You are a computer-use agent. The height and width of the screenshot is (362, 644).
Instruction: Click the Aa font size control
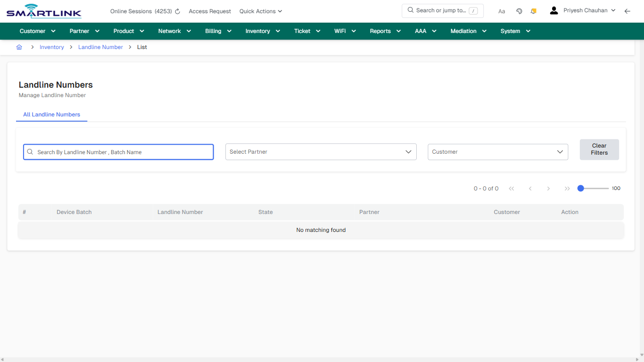click(x=501, y=11)
